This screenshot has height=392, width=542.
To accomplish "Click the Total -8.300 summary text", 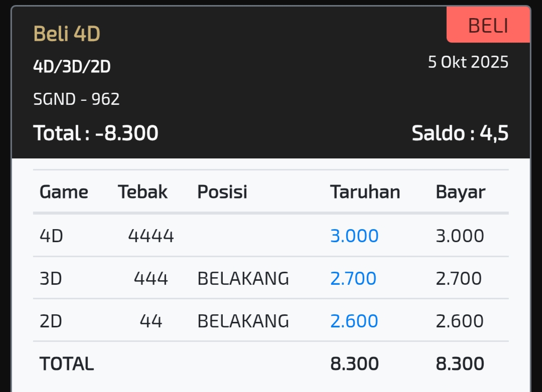I will click(x=96, y=133).
